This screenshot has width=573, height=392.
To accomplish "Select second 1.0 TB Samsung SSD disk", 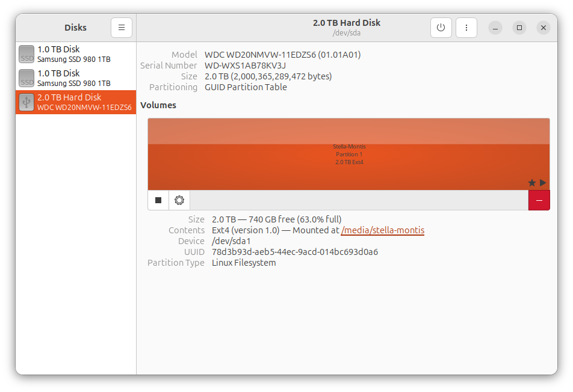I will (x=76, y=78).
